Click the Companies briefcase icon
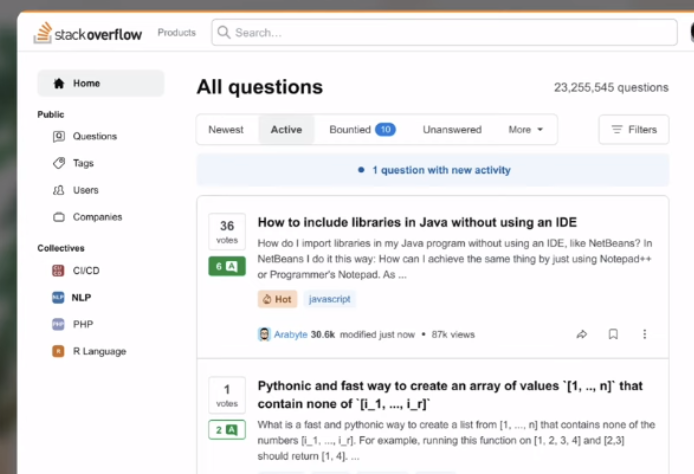Screen dimensions: 694x474 [x=59, y=217]
